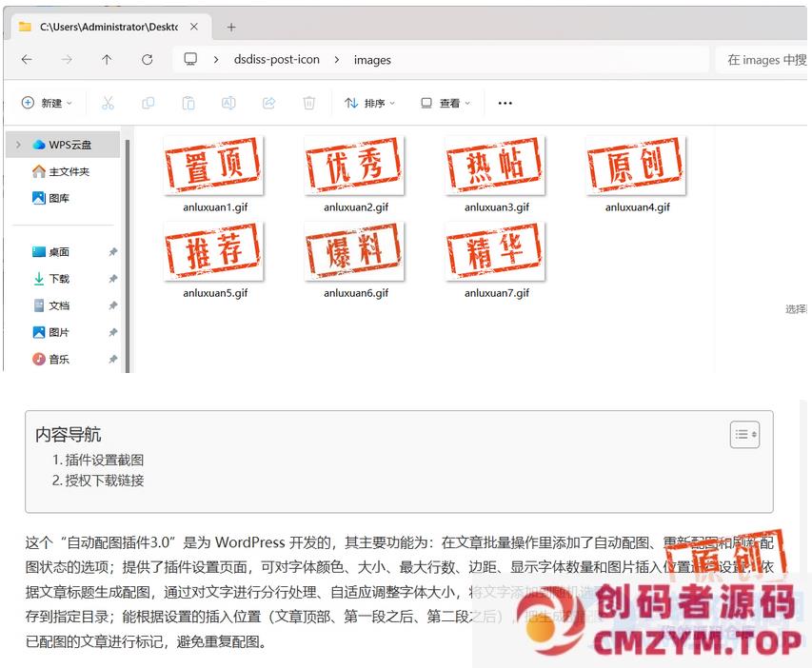Click the Rename icon in toolbar
The width and height of the screenshot is (812, 668).
click(x=228, y=103)
